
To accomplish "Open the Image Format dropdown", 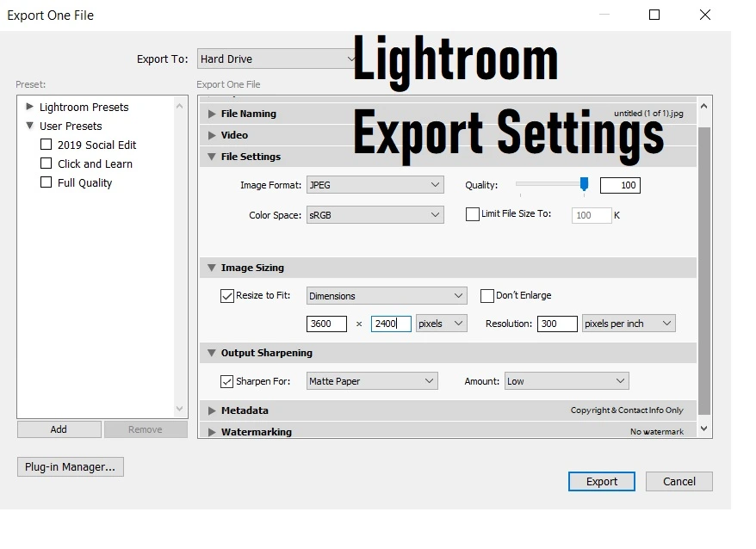I will (x=375, y=185).
